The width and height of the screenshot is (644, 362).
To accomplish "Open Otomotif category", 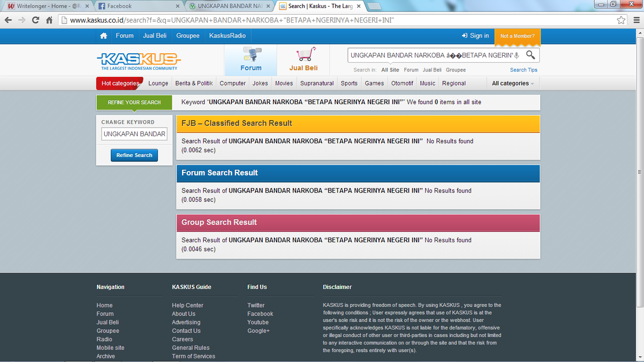I will [x=402, y=83].
